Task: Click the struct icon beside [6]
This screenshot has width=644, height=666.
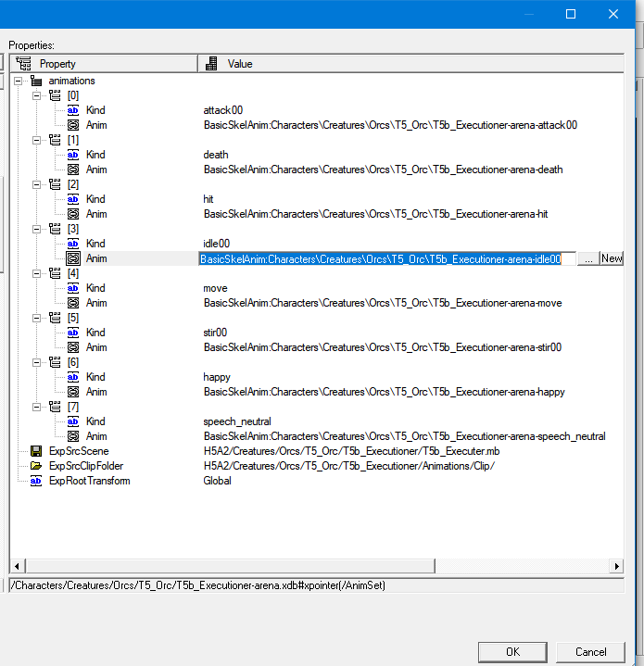Action: [x=55, y=362]
